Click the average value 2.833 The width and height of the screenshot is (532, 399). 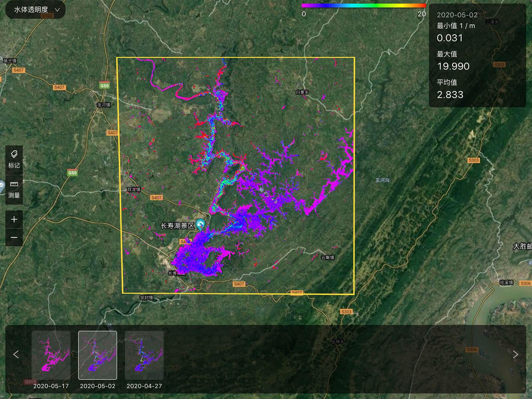(450, 95)
